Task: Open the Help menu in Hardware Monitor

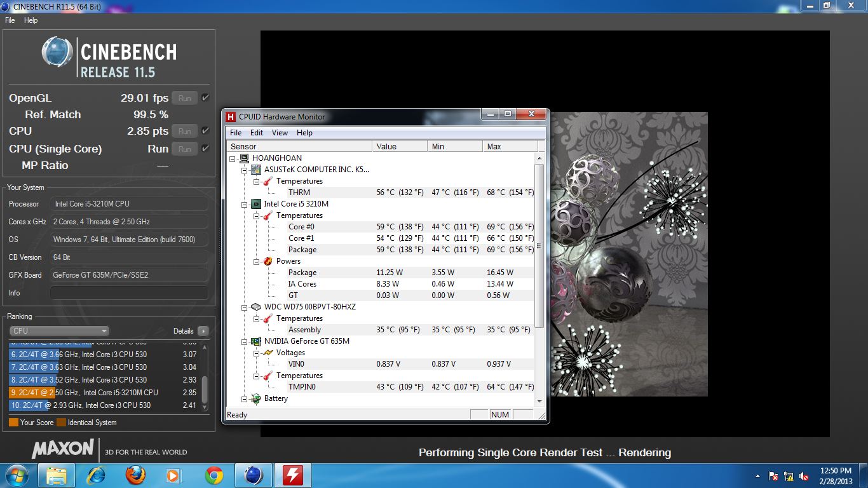Action: [304, 133]
